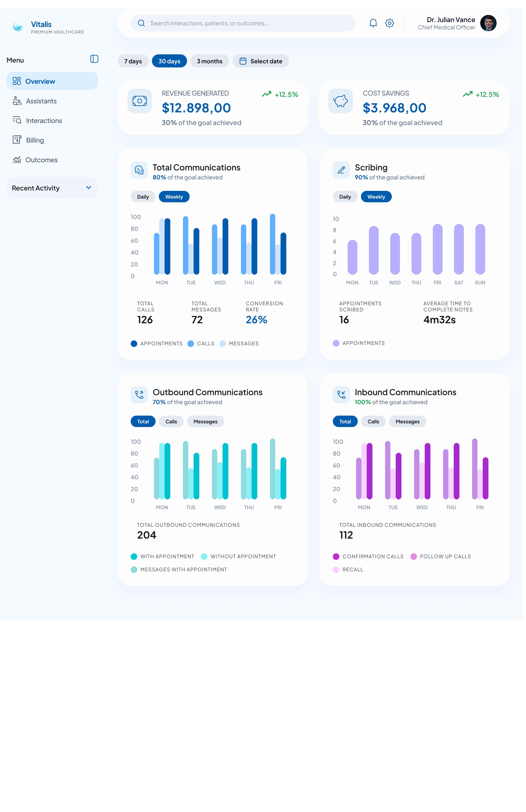Open the notifications bell icon

(x=373, y=23)
